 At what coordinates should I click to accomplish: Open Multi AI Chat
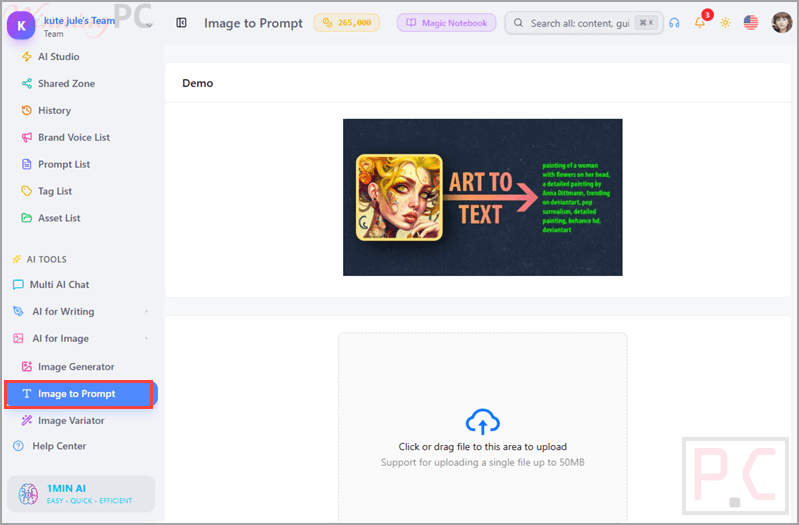tap(59, 284)
